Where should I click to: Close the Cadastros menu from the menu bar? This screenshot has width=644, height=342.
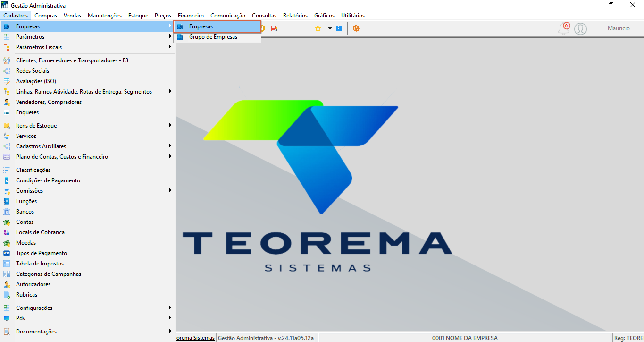pyautogui.click(x=16, y=16)
